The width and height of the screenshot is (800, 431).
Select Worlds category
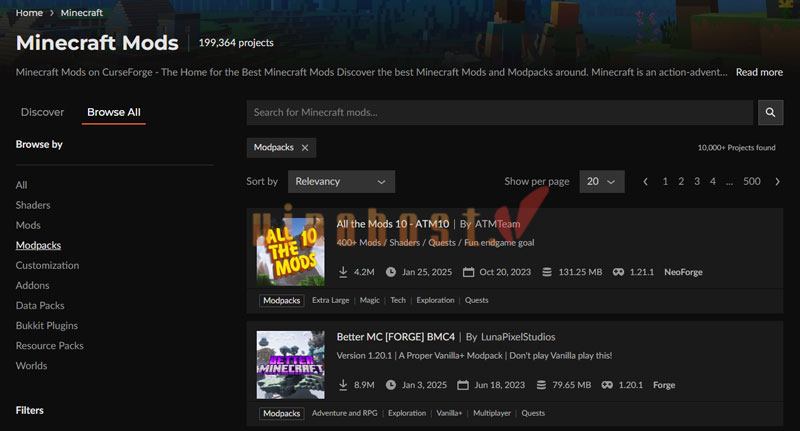point(32,366)
